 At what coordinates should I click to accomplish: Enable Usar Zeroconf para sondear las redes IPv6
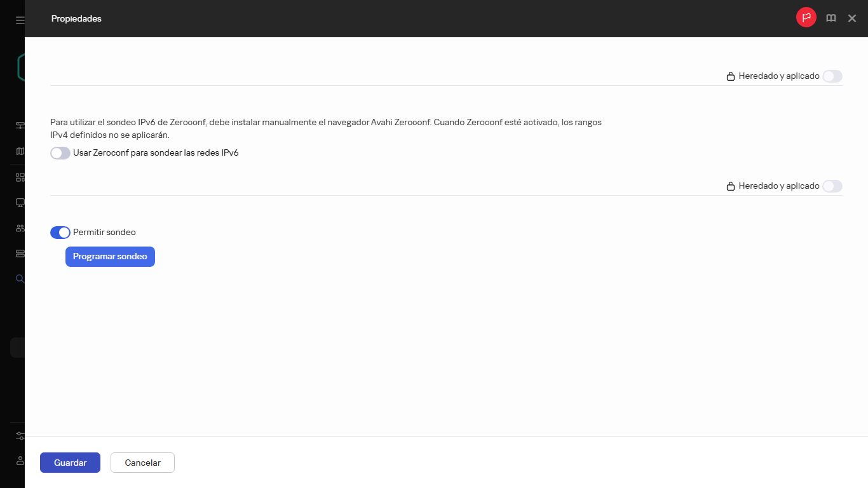point(60,153)
